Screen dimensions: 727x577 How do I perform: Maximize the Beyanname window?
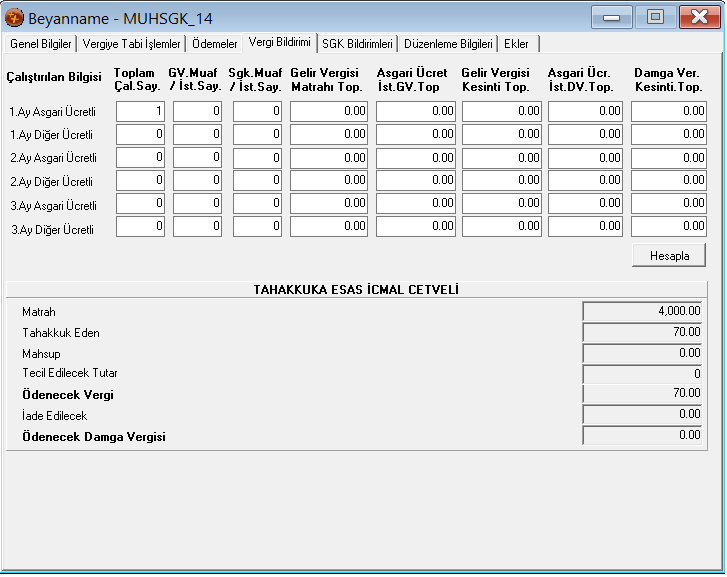(655, 18)
